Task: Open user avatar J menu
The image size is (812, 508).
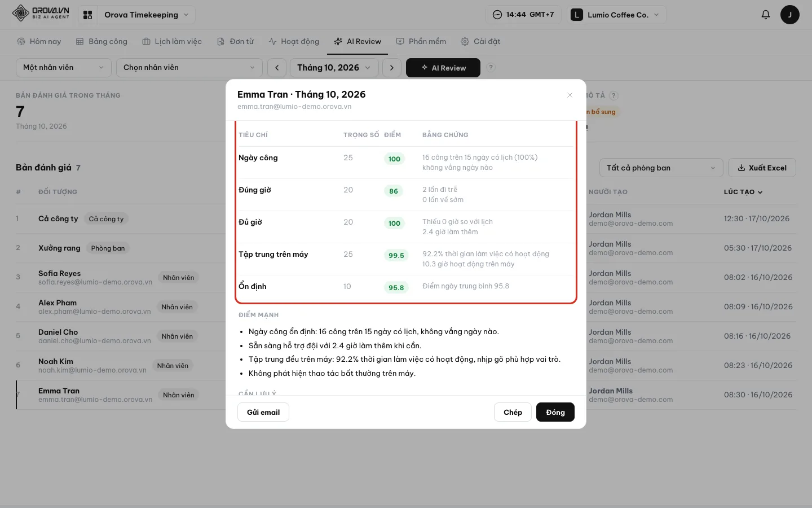Action: pyautogui.click(x=789, y=15)
